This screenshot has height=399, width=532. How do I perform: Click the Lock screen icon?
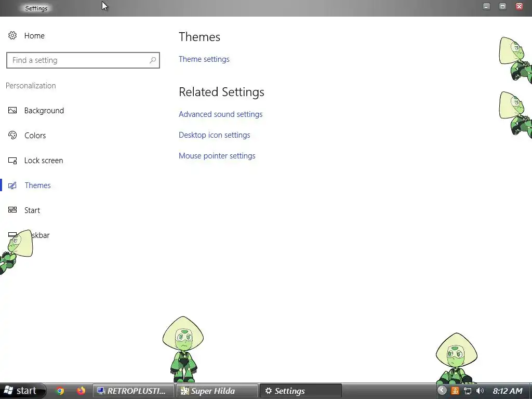point(12,161)
